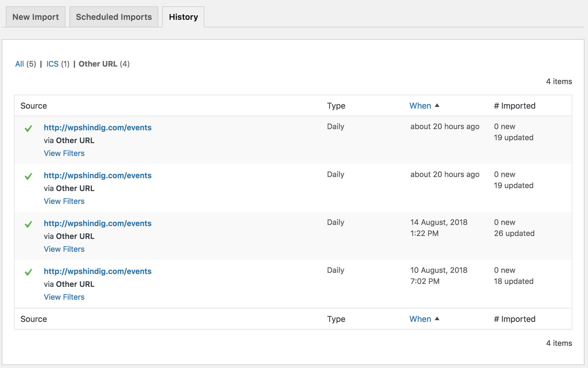Expand filters for the 14 August import
Screen dimensions: 588x368
[64, 249]
